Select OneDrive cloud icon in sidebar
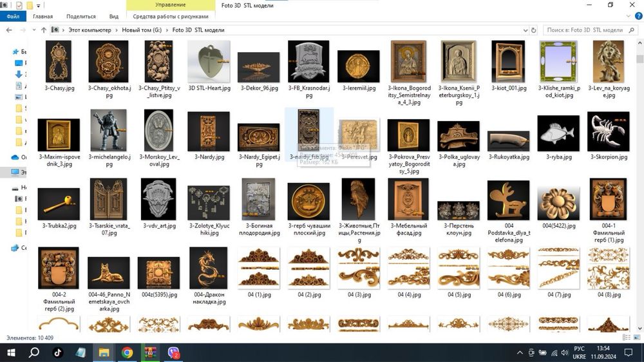The height and width of the screenshot is (362, 644). [x=15, y=157]
